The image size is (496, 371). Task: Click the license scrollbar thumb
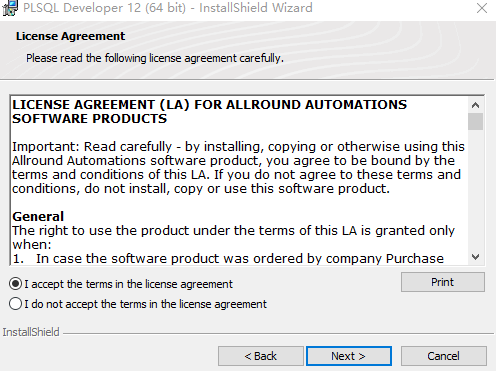coord(475,121)
